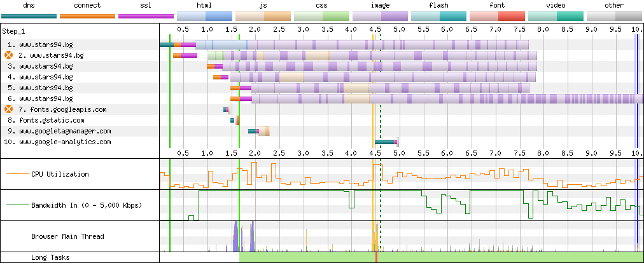The height and width of the screenshot is (263, 644).
Task: Click the 7. fonts.googleapis.com label
Action: (x=63, y=109)
